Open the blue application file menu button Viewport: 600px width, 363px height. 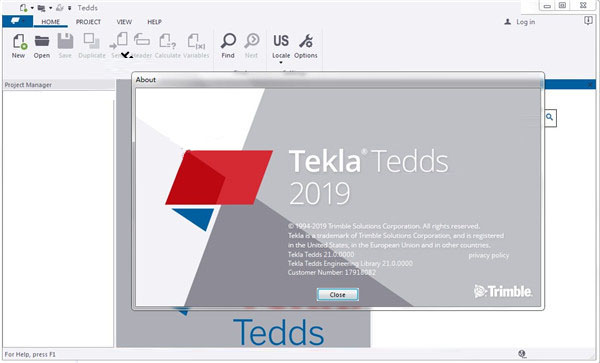click(17, 21)
